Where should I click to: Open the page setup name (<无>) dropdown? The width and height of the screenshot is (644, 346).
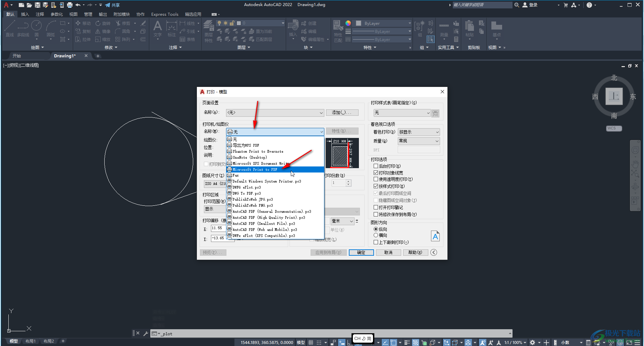275,113
